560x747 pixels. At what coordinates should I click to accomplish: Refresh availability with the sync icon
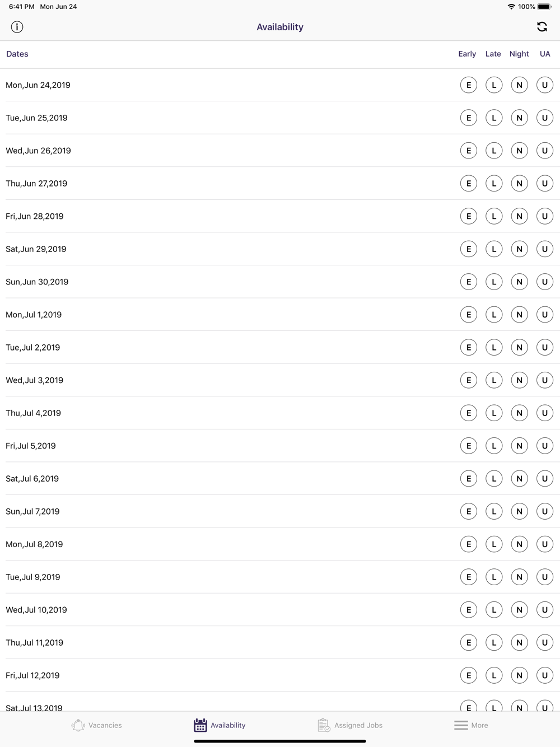click(x=542, y=27)
